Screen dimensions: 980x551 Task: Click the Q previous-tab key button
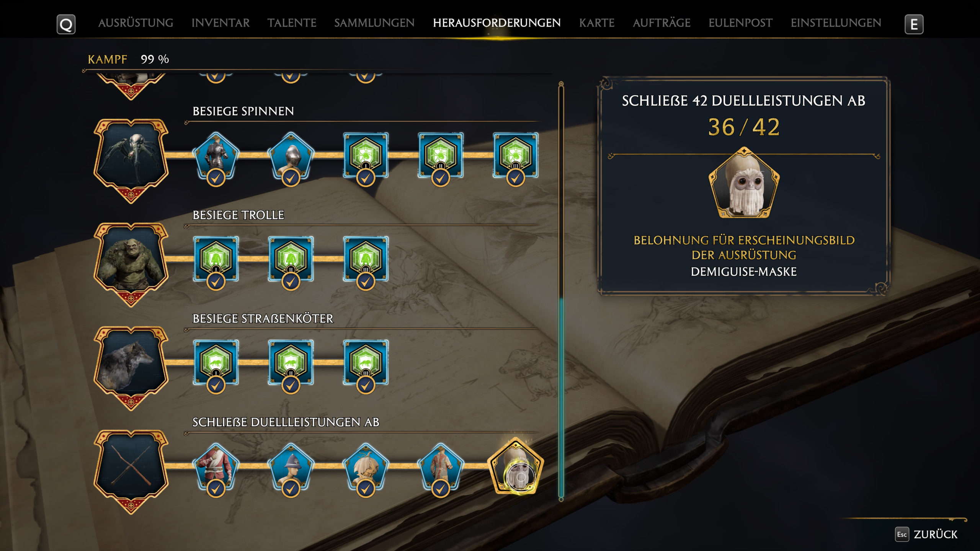pos(66,24)
